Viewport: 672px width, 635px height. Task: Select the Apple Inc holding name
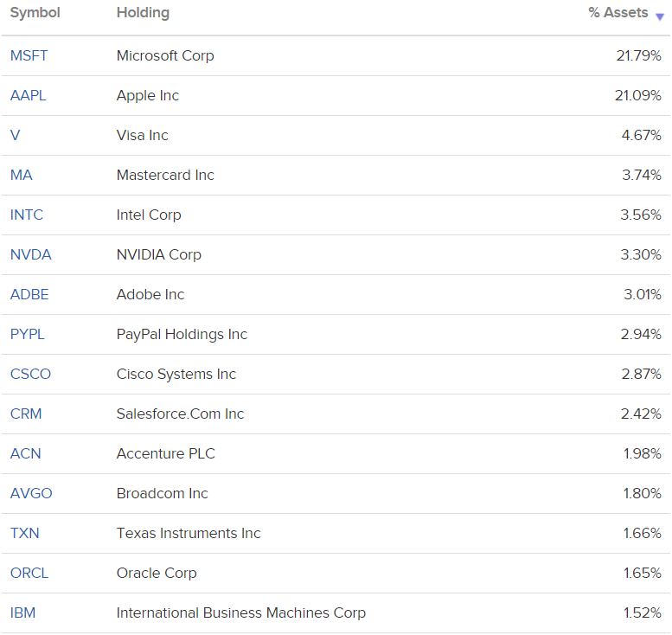tap(148, 96)
